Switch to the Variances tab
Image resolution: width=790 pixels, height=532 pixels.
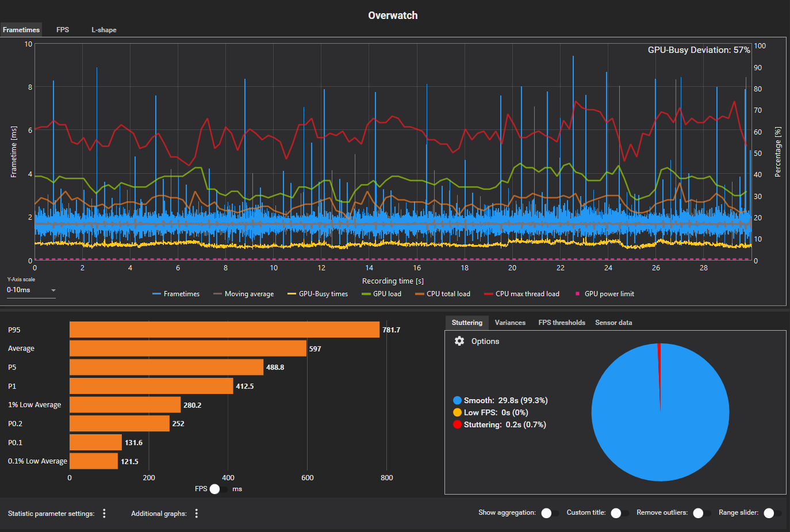510,323
